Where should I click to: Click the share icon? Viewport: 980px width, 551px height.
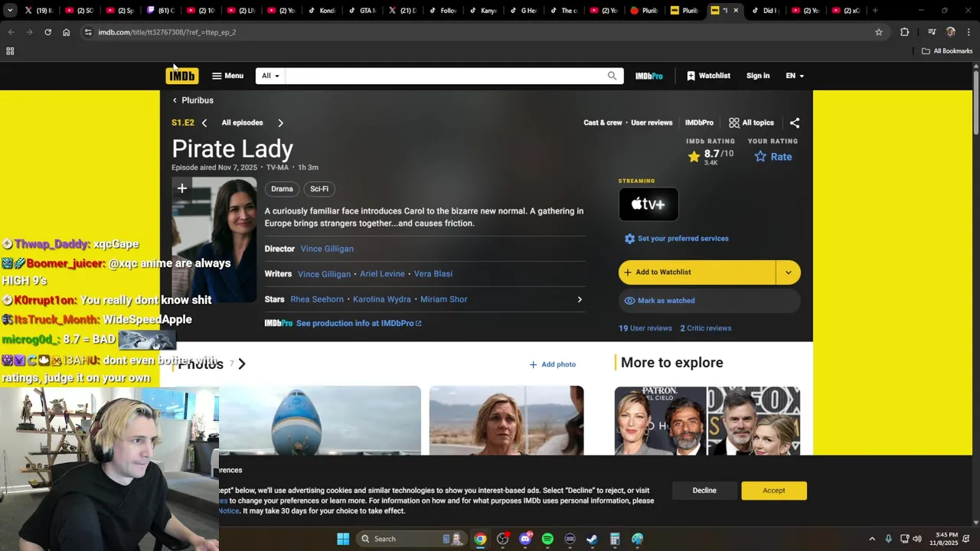(795, 122)
